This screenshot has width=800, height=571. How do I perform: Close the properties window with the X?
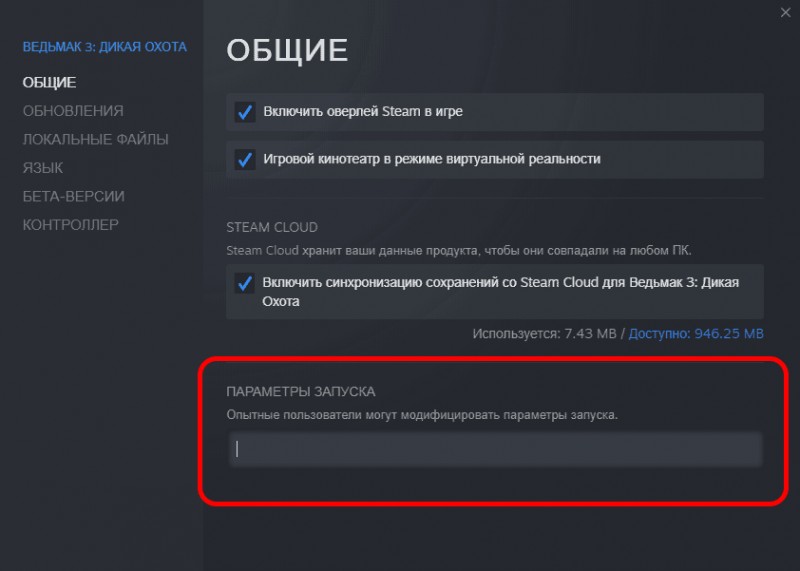(785, 12)
